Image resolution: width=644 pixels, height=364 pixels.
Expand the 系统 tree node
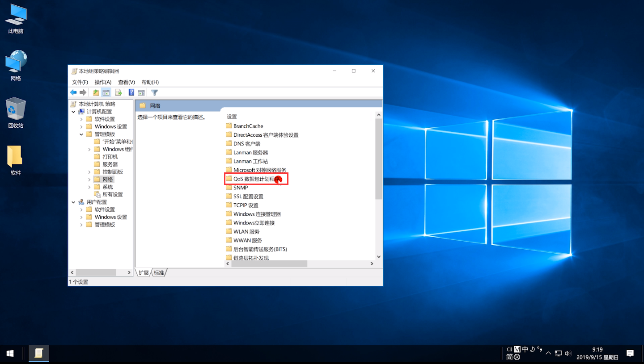point(89,187)
